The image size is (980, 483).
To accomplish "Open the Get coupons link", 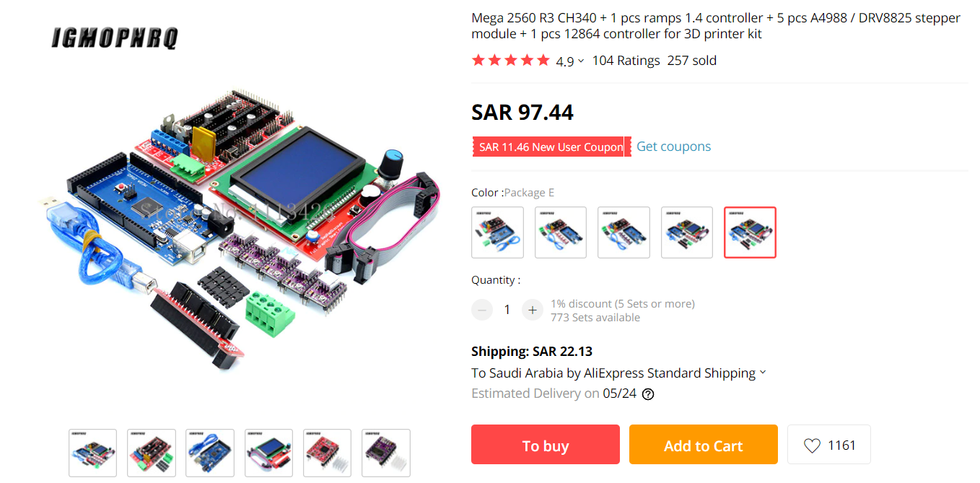I will click(673, 147).
